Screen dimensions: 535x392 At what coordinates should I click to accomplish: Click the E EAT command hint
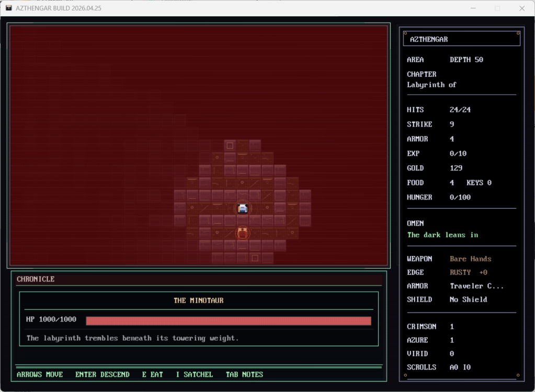point(152,374)
